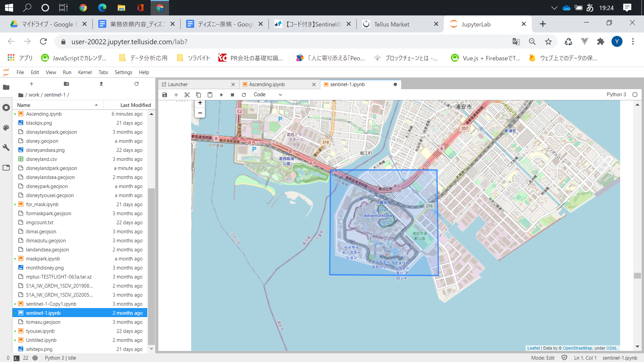Click the notebook vertical scrollbar thumb
This screenshot has width=644, height=362.
pos(637,276)
